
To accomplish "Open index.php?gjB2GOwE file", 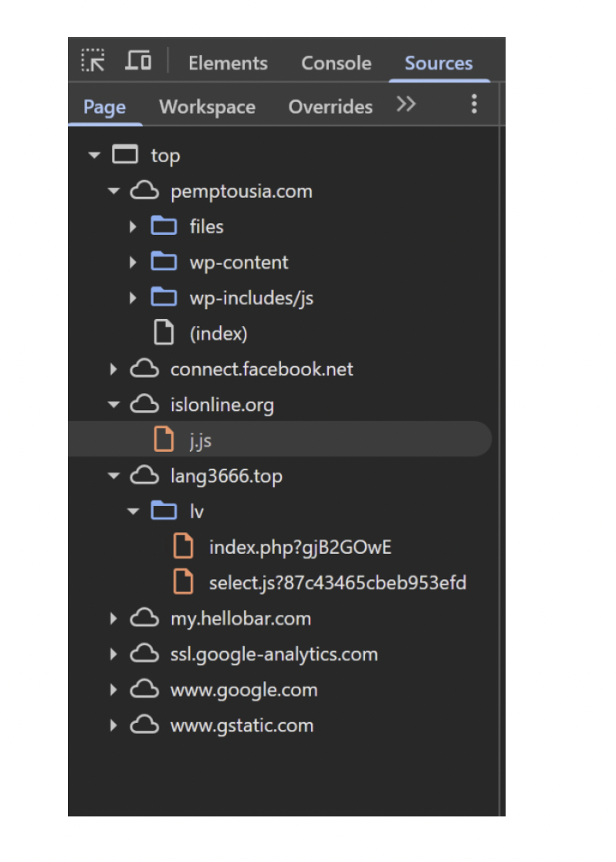I will coord(300,548).
